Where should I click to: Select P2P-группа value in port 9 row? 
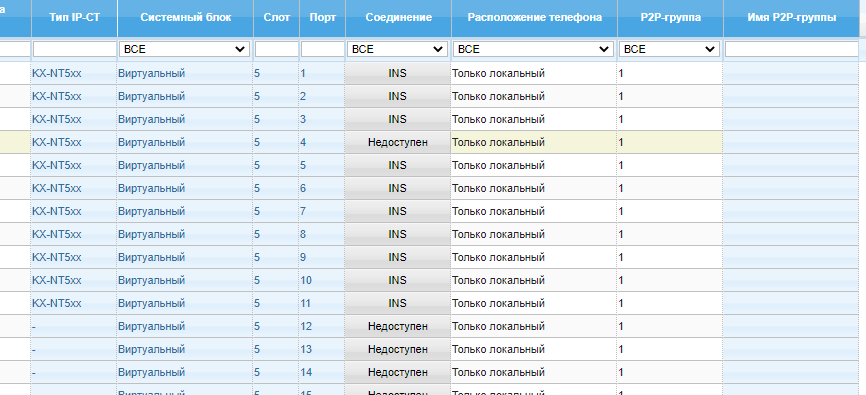click(670, 257)
